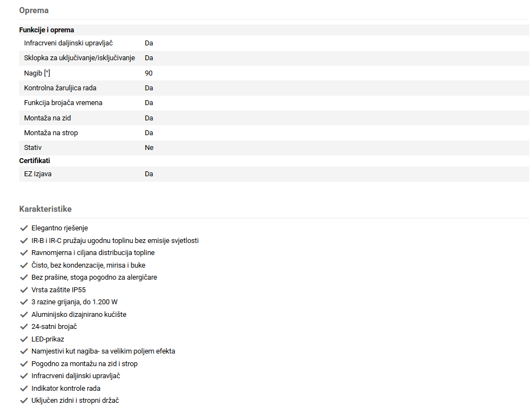Click checkmark next to 3 razine grijanja
This screenshot has height=411, width=532.
[x=24, y=302]
